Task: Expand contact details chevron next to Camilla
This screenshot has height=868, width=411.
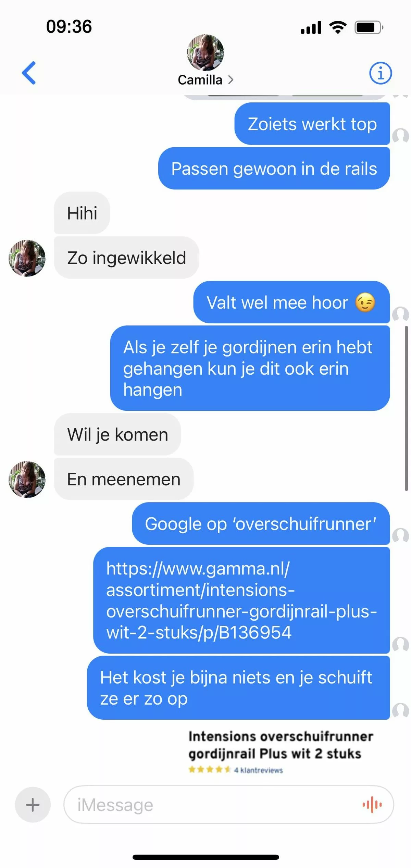Action: coord(231,80)
